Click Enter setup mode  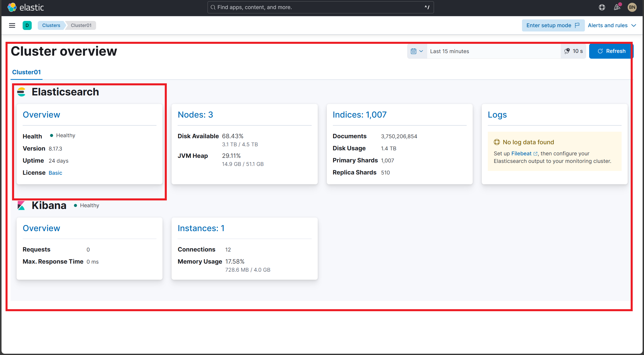[x=553, y=25]
